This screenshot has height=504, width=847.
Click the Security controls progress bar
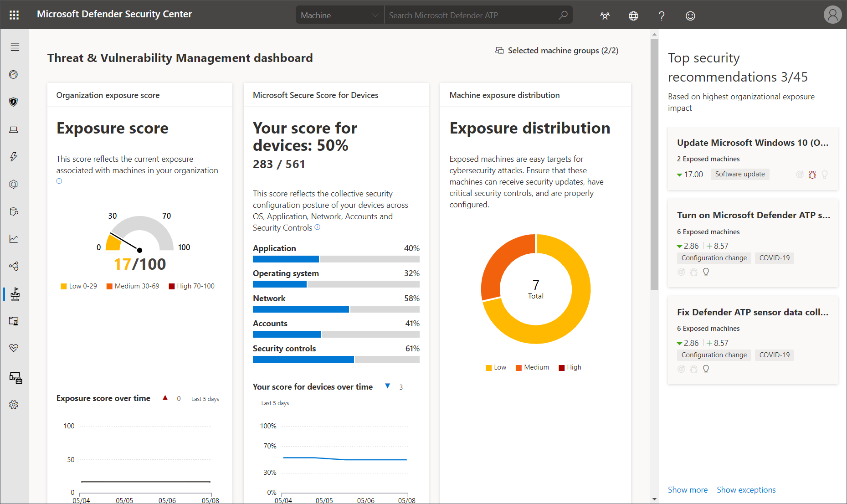click(x=336, y=360)
